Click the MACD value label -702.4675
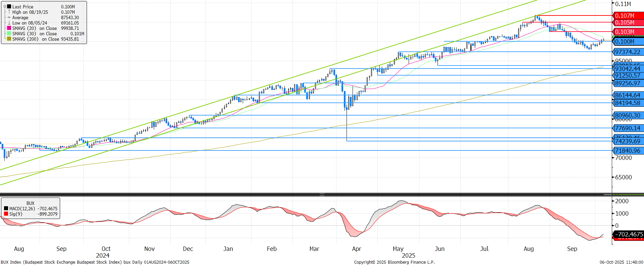This screenshot has width=644, height=265. tap(629, 234)
